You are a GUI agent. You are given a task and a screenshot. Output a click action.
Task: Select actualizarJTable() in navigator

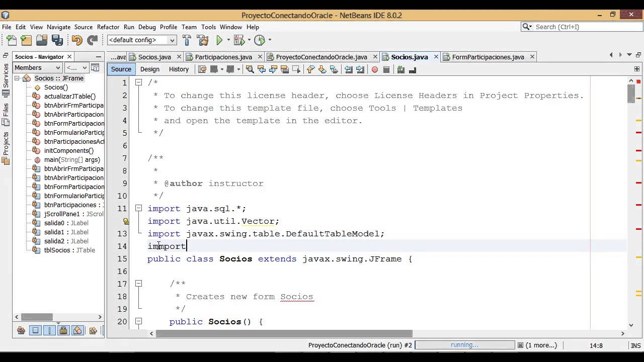69,96
